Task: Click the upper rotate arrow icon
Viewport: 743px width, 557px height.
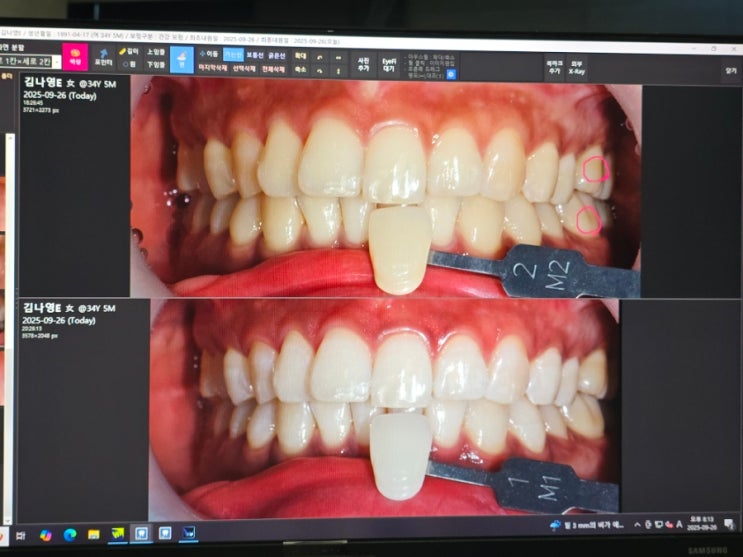Action: (320, 57)
